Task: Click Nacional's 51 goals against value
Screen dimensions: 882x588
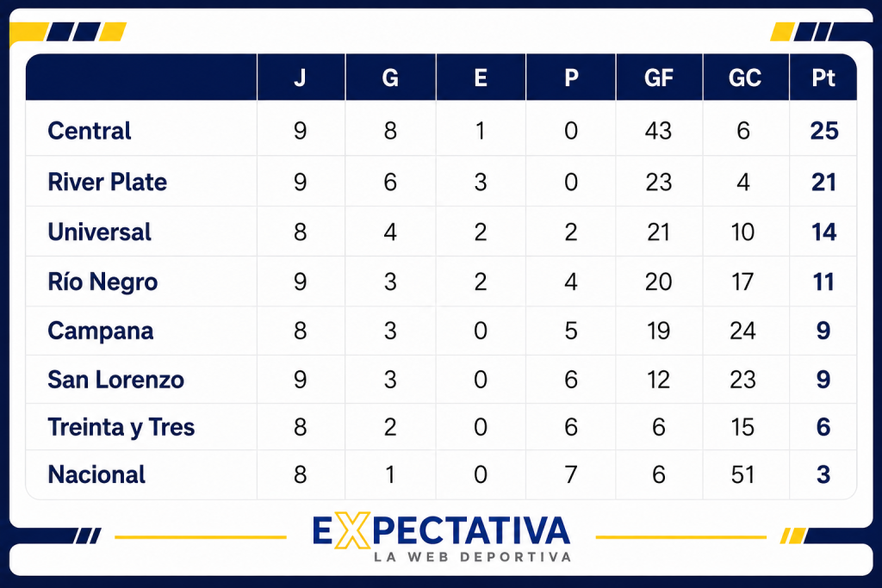Action: coord(743,475)
